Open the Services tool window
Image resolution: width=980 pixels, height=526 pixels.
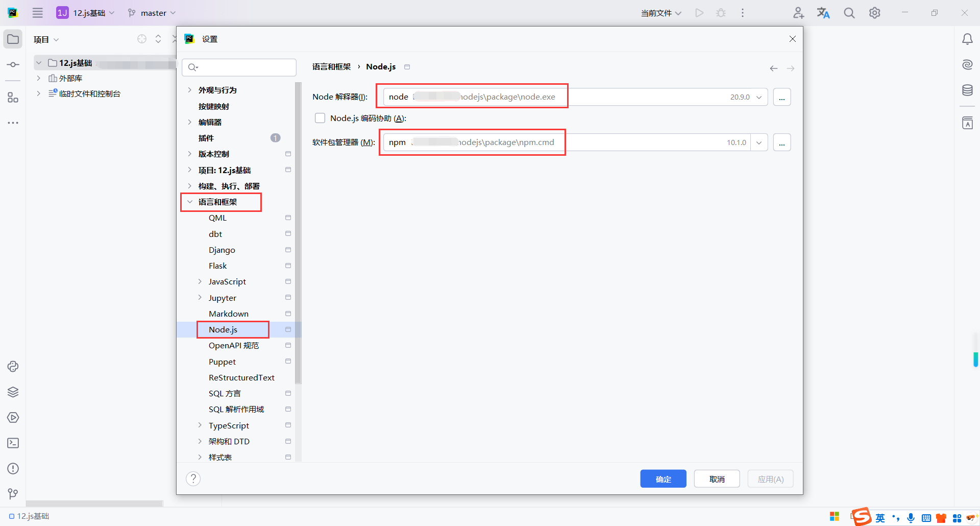[x=13, y=417]
